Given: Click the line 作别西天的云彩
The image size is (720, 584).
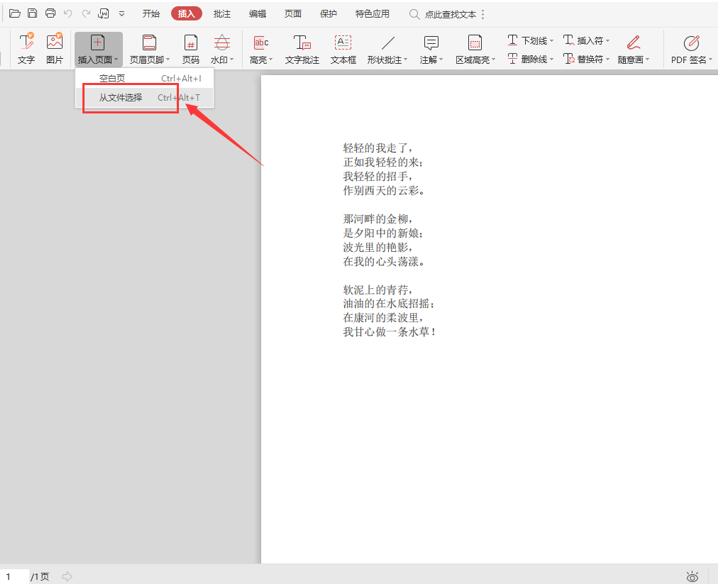Looking at the screenshot, I should click(x=383, y=190).
